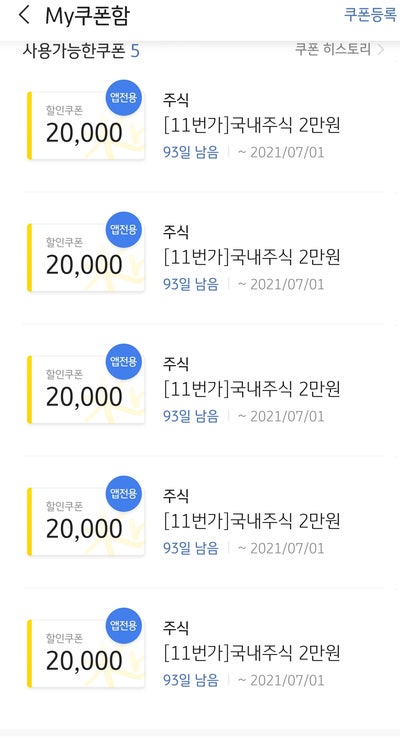Tap the 앱전용 badge on second coupon
Image resolution: width=400 pixels, height=740 pixels.
click(x=123, y=229)
